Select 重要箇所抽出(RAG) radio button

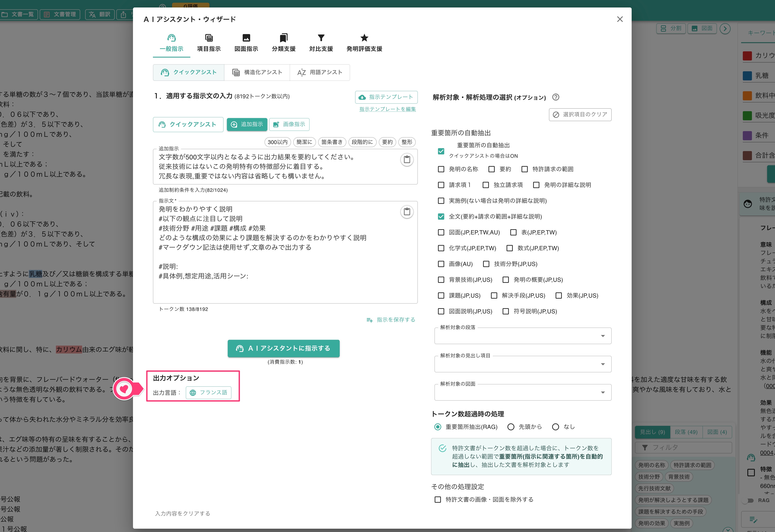pos(438,427)
